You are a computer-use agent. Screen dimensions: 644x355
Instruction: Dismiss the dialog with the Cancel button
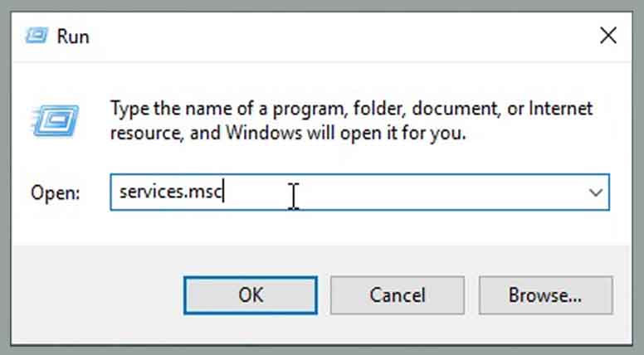click(x=398, y=295)
